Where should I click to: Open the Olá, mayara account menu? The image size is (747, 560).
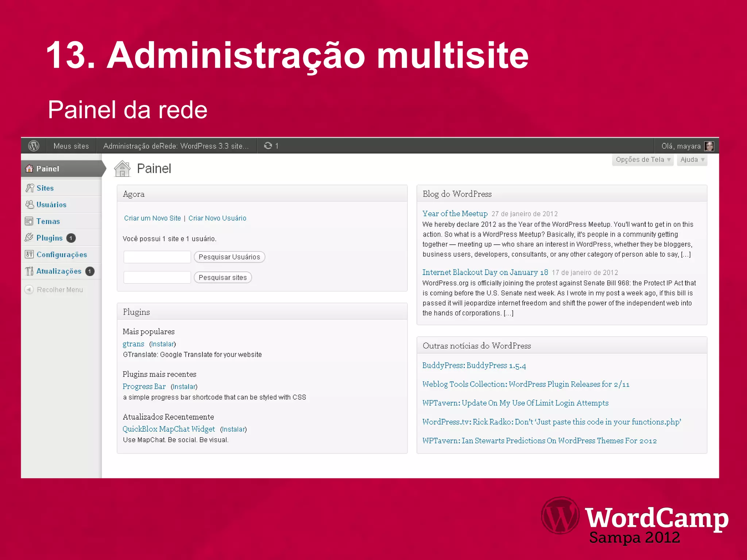click(x=687, y=146)
